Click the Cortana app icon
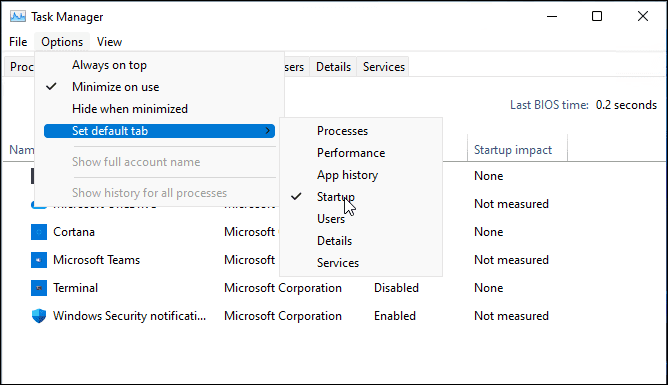Screen dimensions: 668x385 (39, 232)
